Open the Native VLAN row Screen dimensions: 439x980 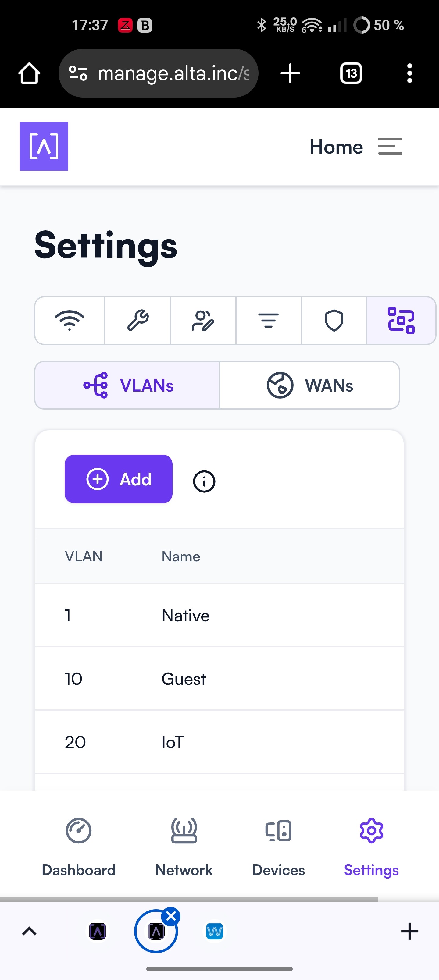[x=219, y=615]
